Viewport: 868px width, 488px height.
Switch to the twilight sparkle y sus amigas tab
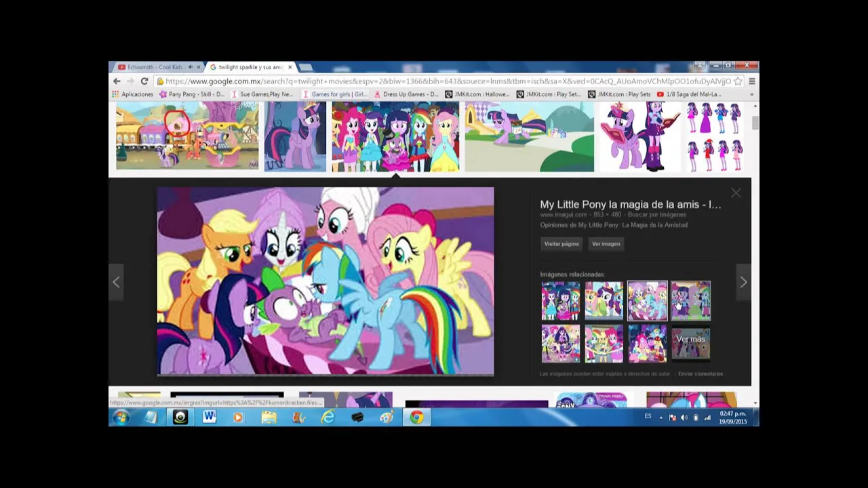click(250, 67)
